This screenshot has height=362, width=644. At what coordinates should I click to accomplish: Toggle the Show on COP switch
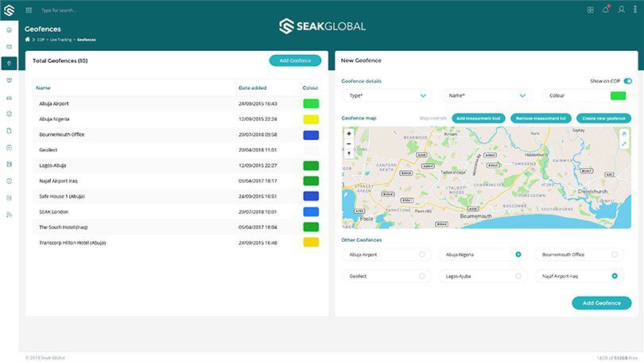click(627, 81)
